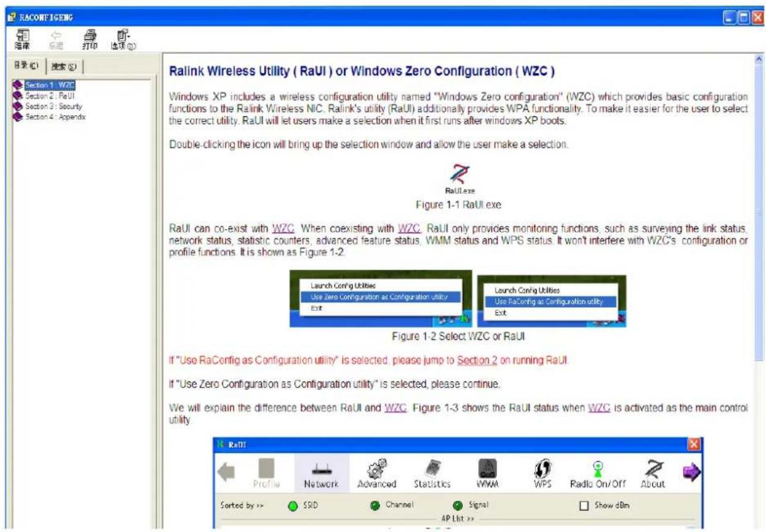766x532 pixels.
Task: Select Section 3 : Security in tree
Action: click(x=54, y=106)
